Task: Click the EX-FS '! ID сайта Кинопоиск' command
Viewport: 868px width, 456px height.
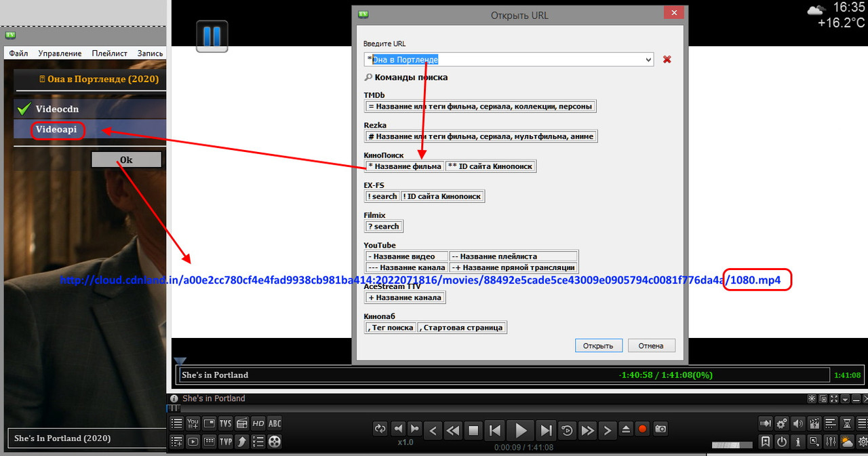Action: pos(442,196)
